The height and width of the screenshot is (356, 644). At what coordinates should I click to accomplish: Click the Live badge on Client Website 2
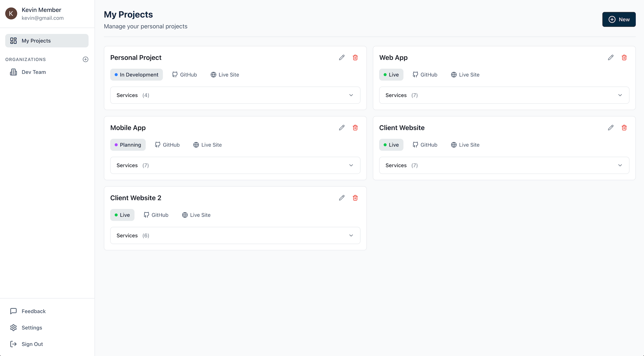(122, 215)
